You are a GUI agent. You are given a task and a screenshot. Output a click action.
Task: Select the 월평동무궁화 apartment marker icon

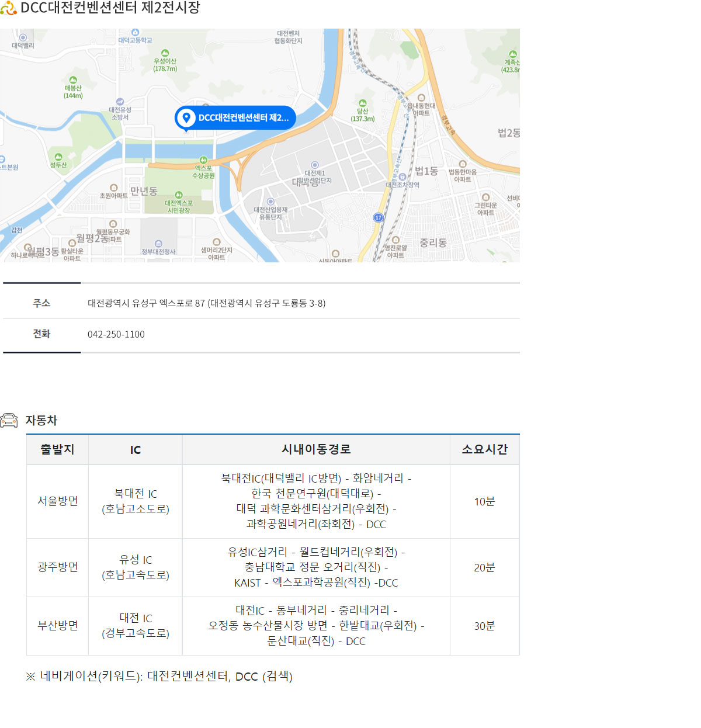pyautogui.click(x=113, y=224)
